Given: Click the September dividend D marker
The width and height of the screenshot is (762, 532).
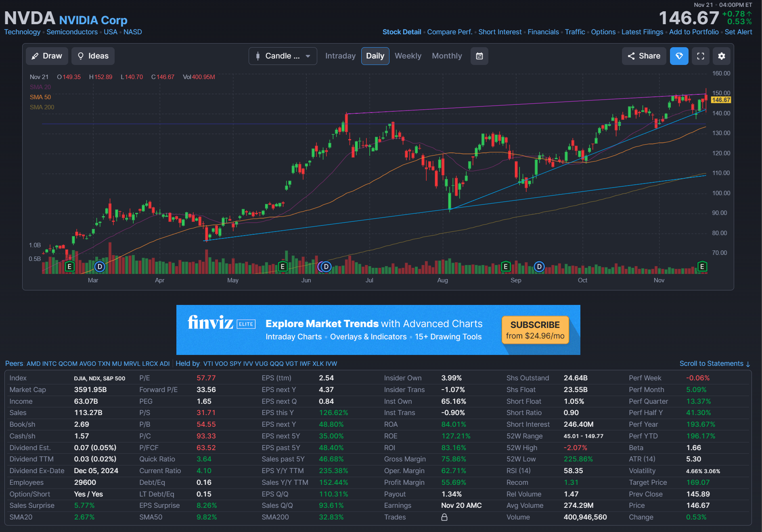Looking at the screenshot, I should (539, 267).
